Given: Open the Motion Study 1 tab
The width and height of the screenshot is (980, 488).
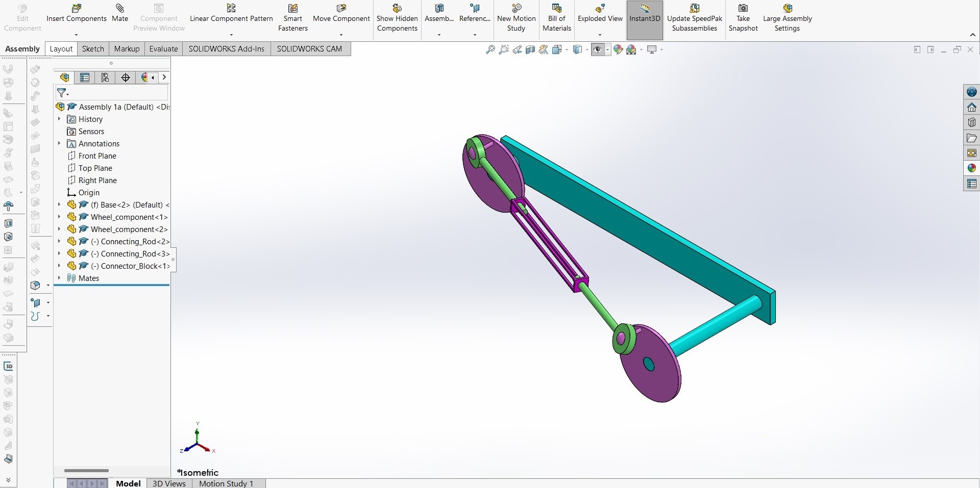Looking at the screenshot, I should [x=226, y=483].
